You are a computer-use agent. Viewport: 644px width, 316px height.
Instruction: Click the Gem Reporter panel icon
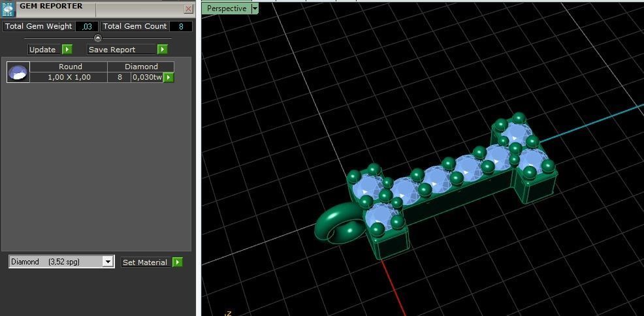[8, 8]
